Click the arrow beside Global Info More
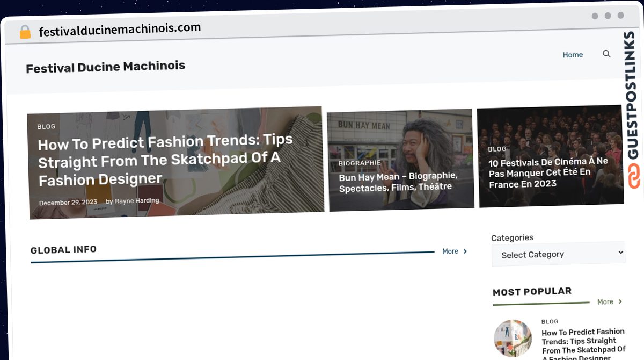The height and width of the screenshot is (360, 644). [x=465, y=251]
